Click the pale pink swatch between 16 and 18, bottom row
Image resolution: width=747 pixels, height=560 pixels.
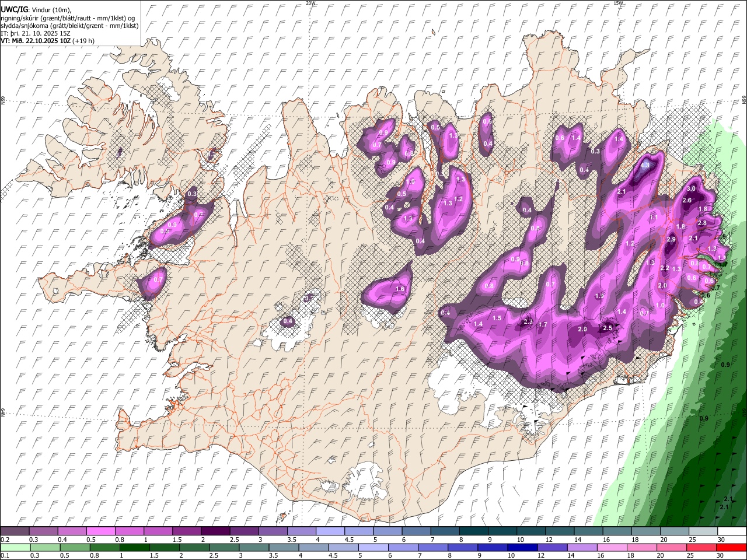(x=612, y=548)
